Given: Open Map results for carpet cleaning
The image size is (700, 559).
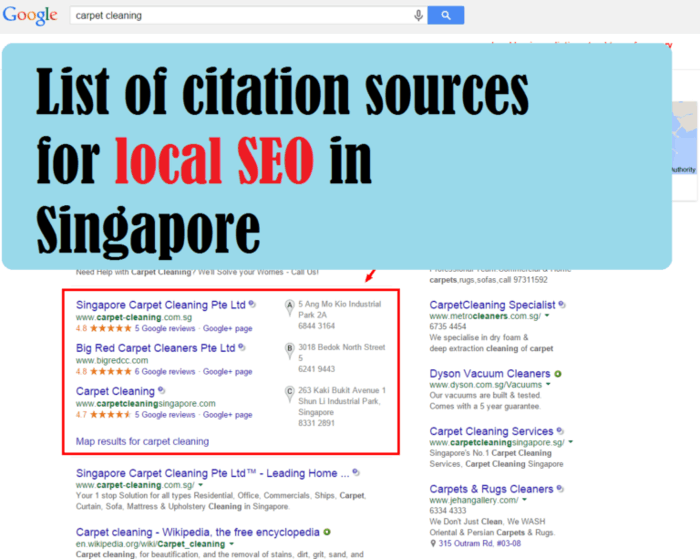Looking at the screenshot, I should pyautogui.click(x=142, y=442).
